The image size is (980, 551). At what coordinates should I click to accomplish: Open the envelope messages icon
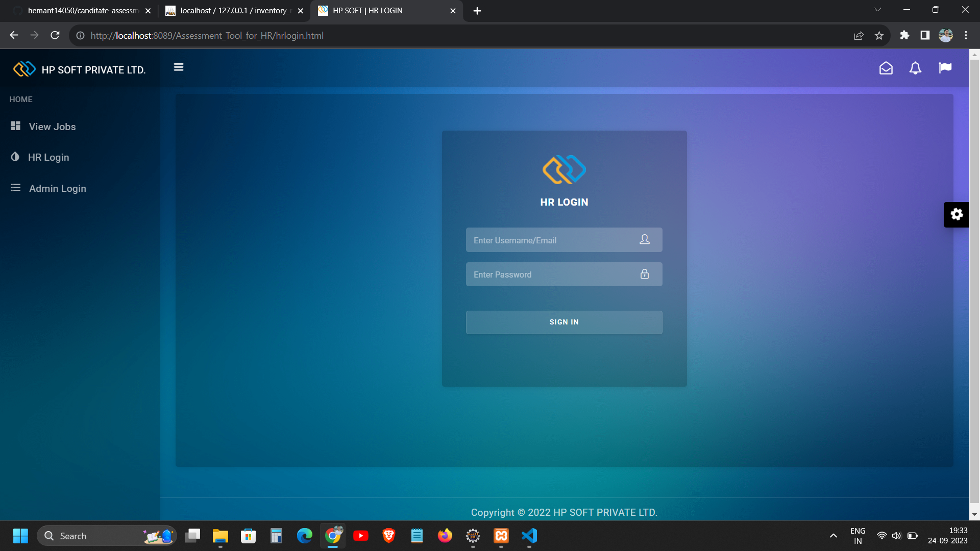[x=886, y=68]
